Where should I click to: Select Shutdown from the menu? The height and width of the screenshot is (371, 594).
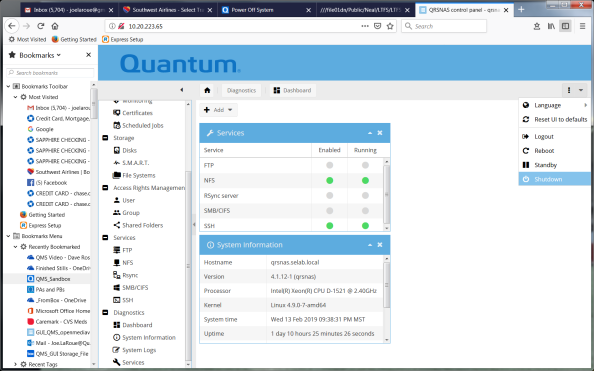[x=554, y=179]
